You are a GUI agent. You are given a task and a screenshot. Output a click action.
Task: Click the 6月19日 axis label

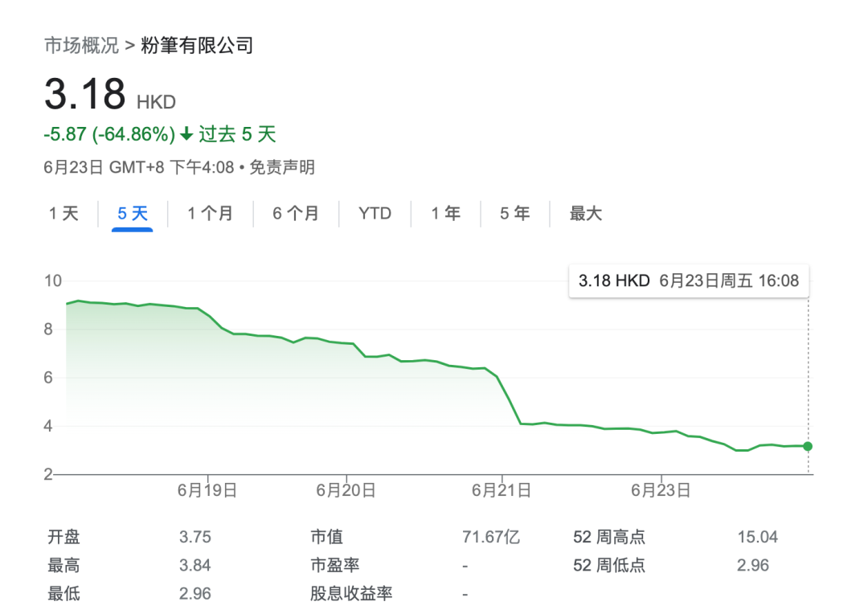click(207, 490)
